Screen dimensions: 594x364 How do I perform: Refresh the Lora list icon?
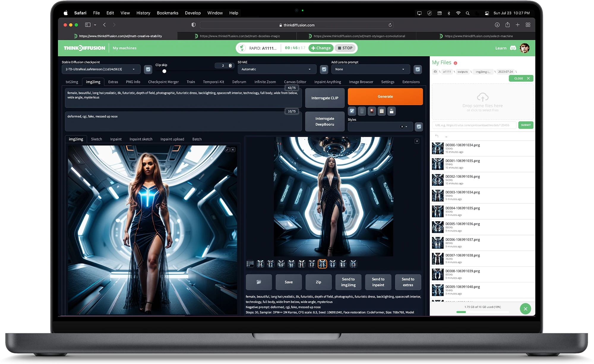pyautogui.click(x=418, y=69)
